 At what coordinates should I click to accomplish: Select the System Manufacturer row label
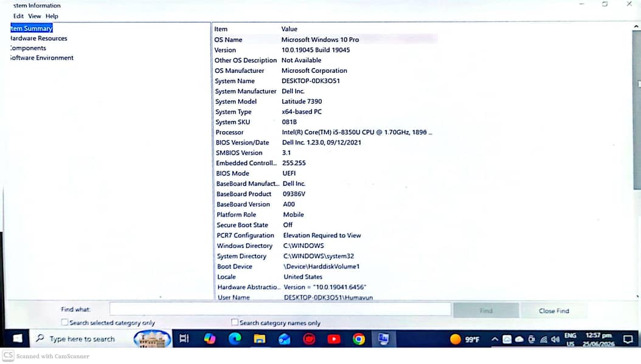pyautogui.click(x=246, y=91)
